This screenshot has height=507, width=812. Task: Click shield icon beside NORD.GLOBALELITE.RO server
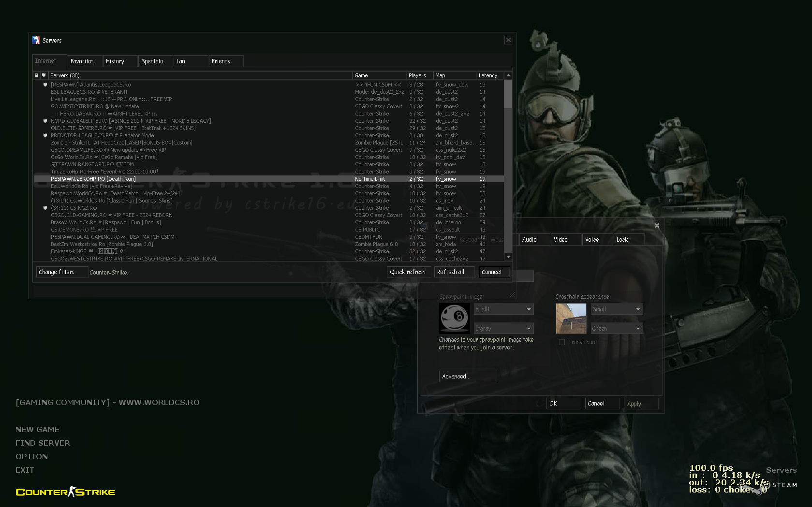pos(45,121)
